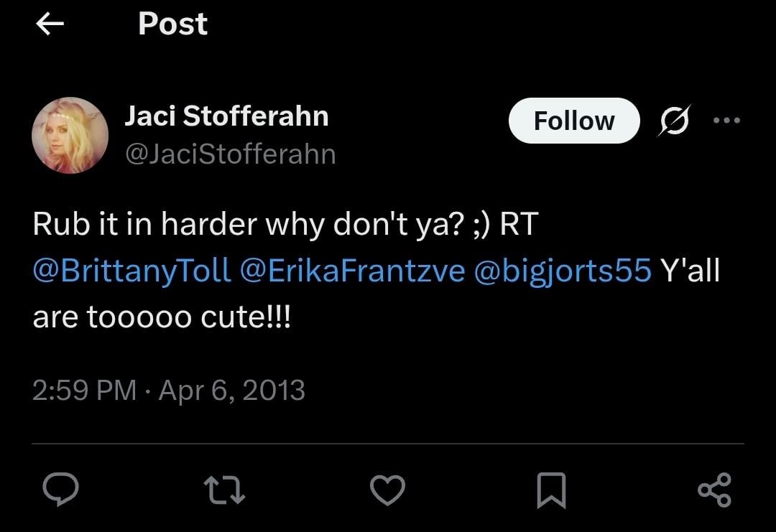Share the post via share icon
This screenshot has width=776, height=532.
(x=715, y=490)
